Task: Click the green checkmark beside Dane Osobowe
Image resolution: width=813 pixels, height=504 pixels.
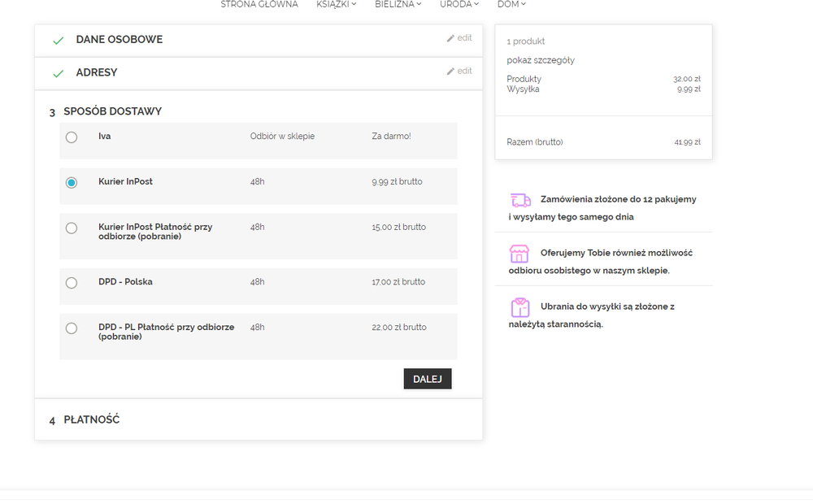Action: coord(58,41)
